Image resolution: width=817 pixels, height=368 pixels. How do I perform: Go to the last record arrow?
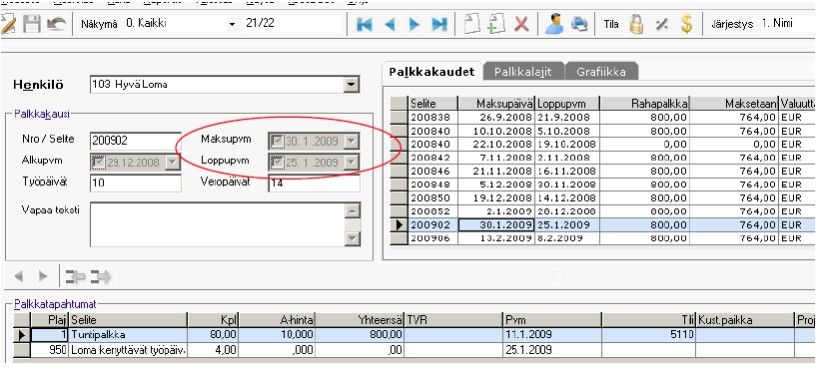(440, 24)
